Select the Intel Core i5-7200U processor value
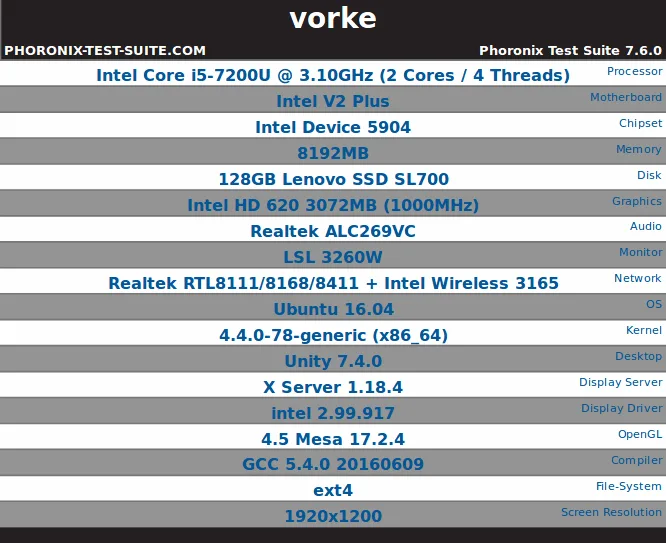The height and width of the screenshot is (543, 666). (x=333, y=75)
